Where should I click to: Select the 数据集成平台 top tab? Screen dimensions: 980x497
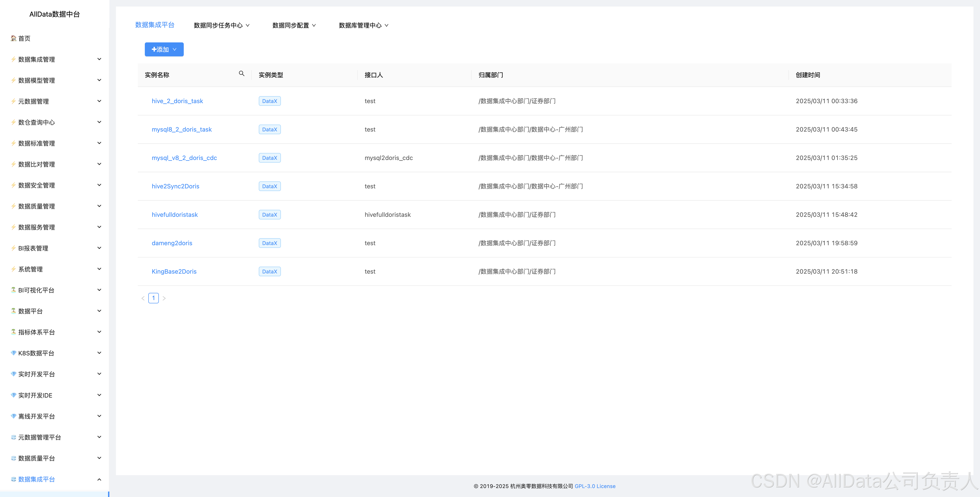pos(155,25)
